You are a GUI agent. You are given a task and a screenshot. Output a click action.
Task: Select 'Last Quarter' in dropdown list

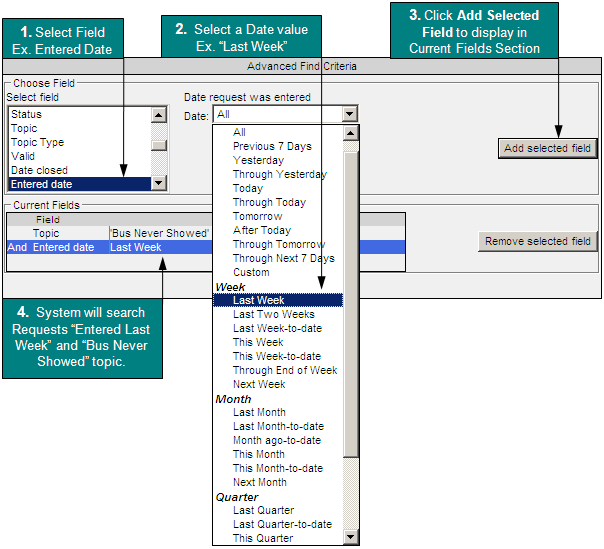click(266, 510)
